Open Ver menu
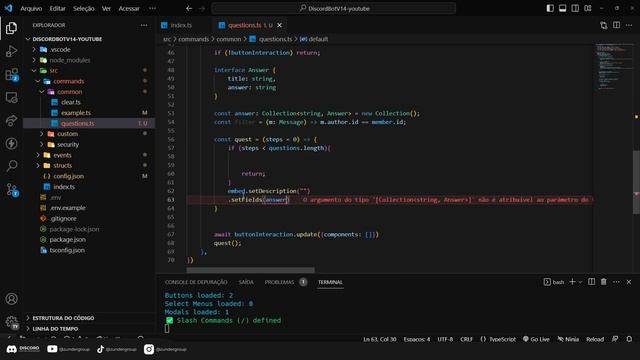 (106, 8)
